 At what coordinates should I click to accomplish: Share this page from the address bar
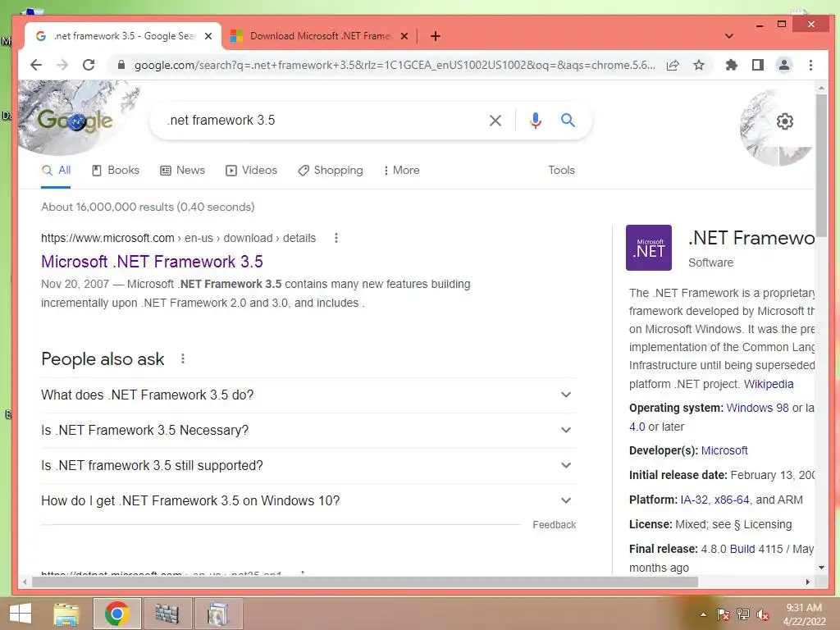pyautogui.click(x=673, y=66)
